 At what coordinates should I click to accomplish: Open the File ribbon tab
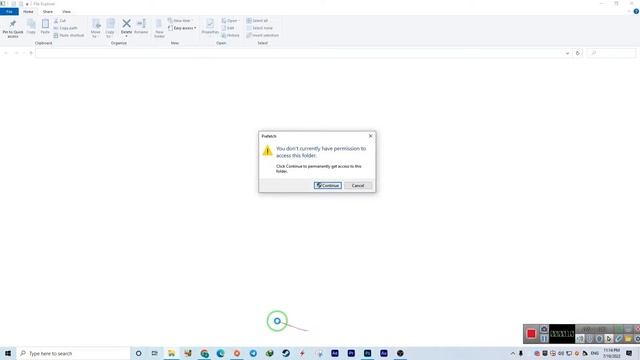[x=9, y=11]
